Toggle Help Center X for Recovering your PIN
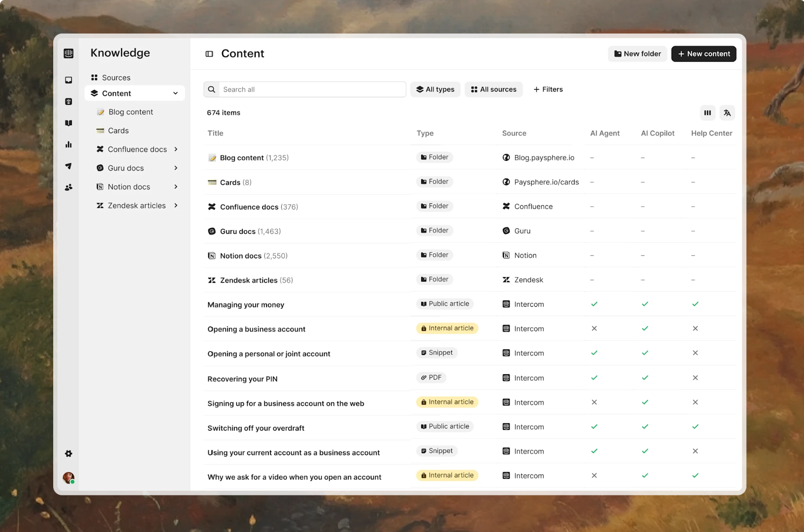This screenshot has height=532, width=804. point(695,378)
